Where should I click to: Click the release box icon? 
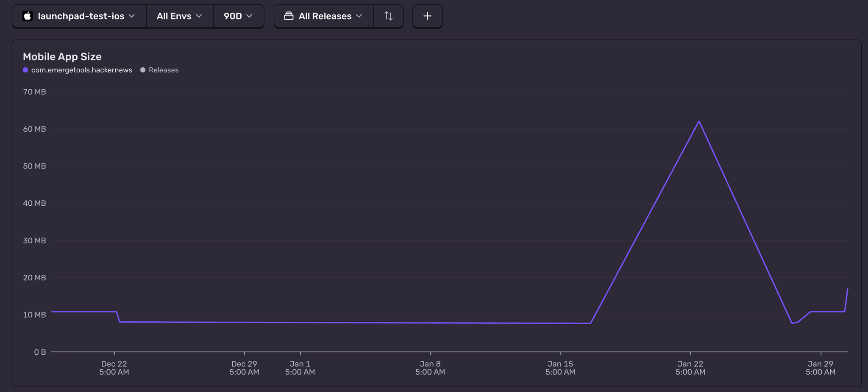point(289,16)
